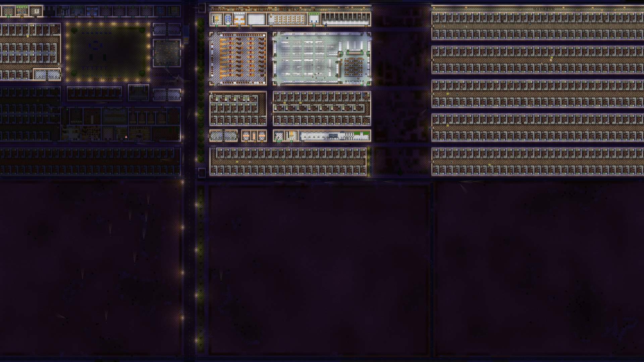This screenshot has width=644, height=362.
Task: Select the top-row office with the gold desk
Action: 216,19
